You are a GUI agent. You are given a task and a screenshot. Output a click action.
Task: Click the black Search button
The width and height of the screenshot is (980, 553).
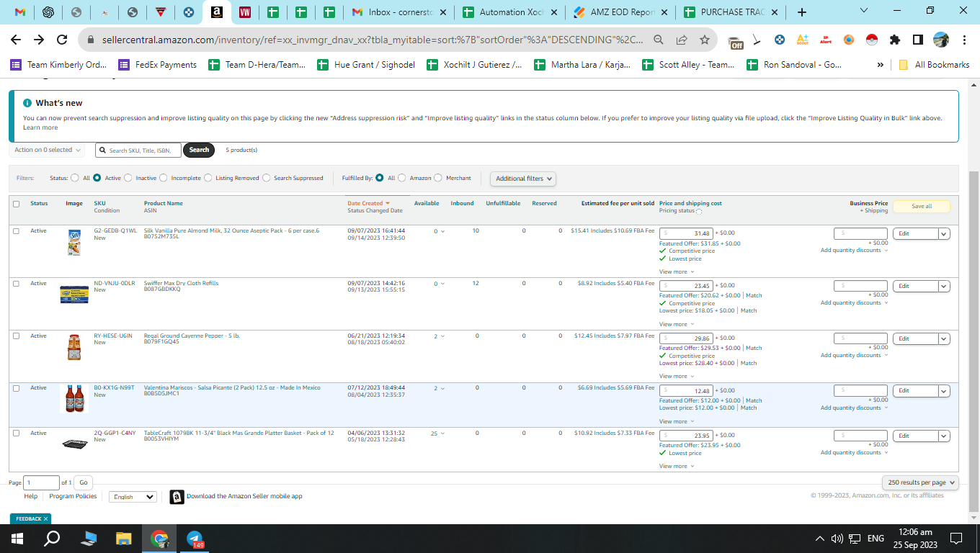[x=199, y=150]
